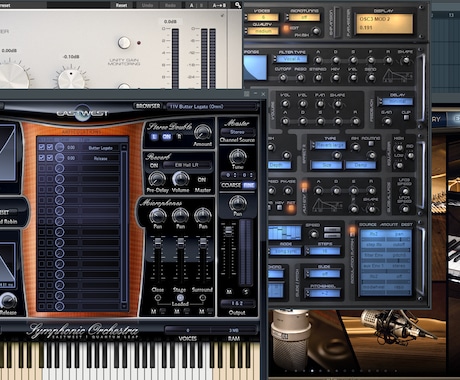Open the EW Hall LR reverb dropdown
This screenshot has height=380, width=460.
(187, 165)
